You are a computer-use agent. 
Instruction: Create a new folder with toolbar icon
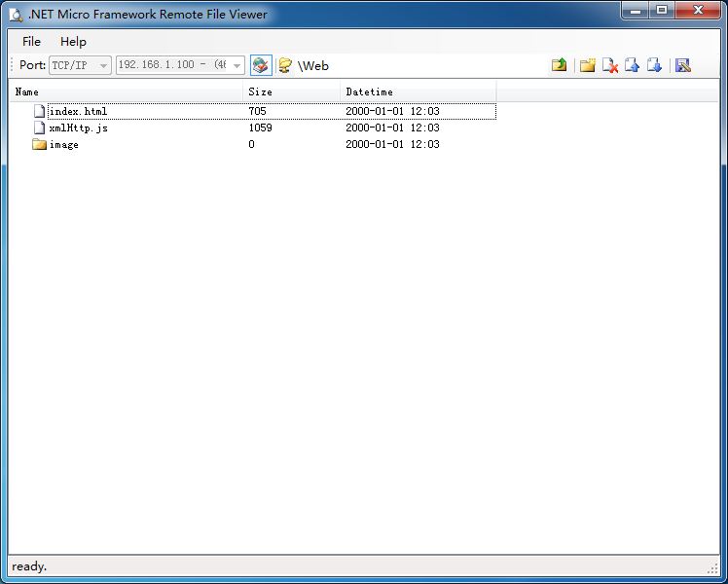[x=587, y=65]
